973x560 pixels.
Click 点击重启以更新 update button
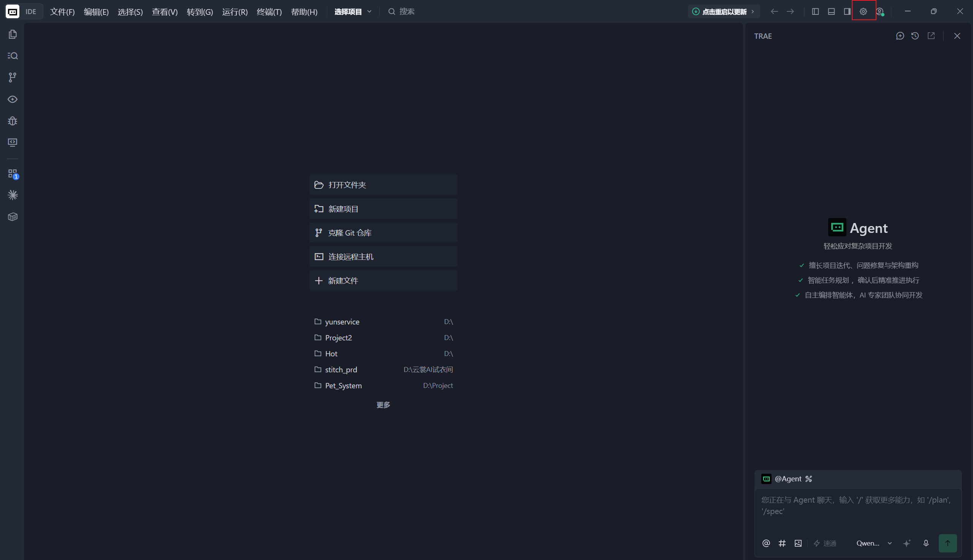click(x=724, y=11)
